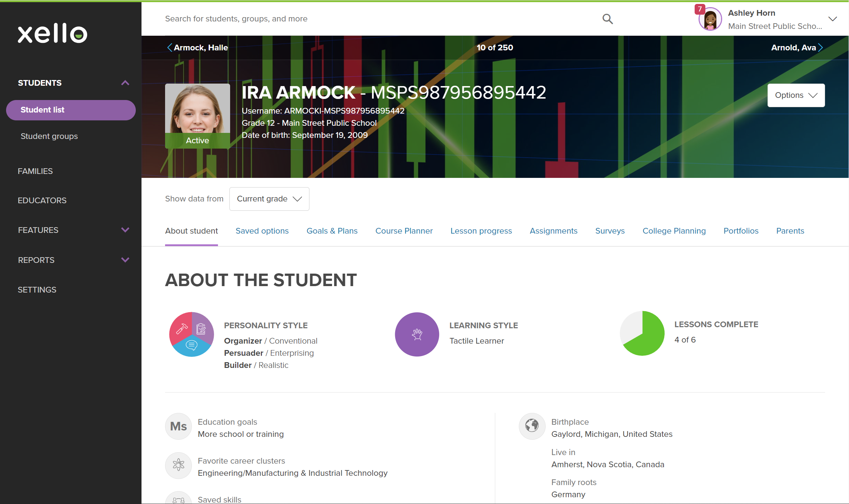849x504 pixels.
Task: Click 'Persuader / Enterprising' text
Action: 269,353
